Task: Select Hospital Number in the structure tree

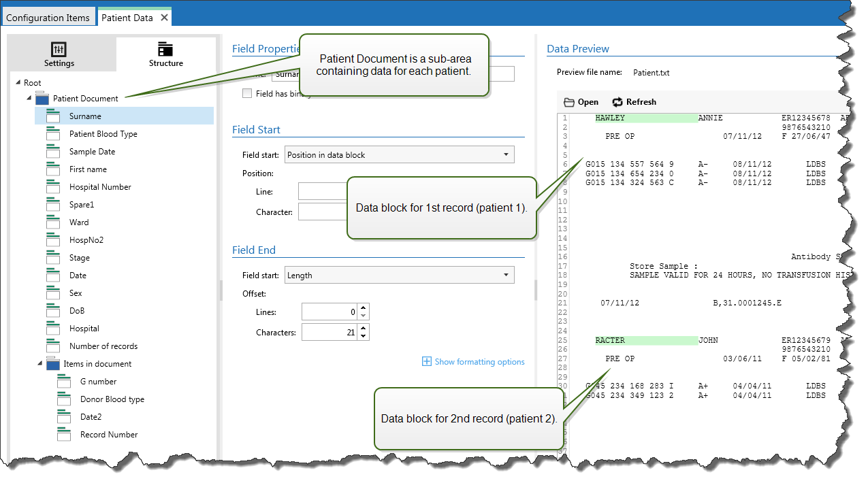Action: coord(100,187)
